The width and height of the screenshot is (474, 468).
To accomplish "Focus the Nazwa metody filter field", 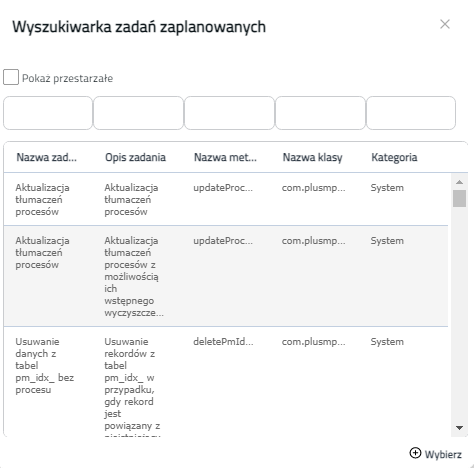I will tap(229, 113).
